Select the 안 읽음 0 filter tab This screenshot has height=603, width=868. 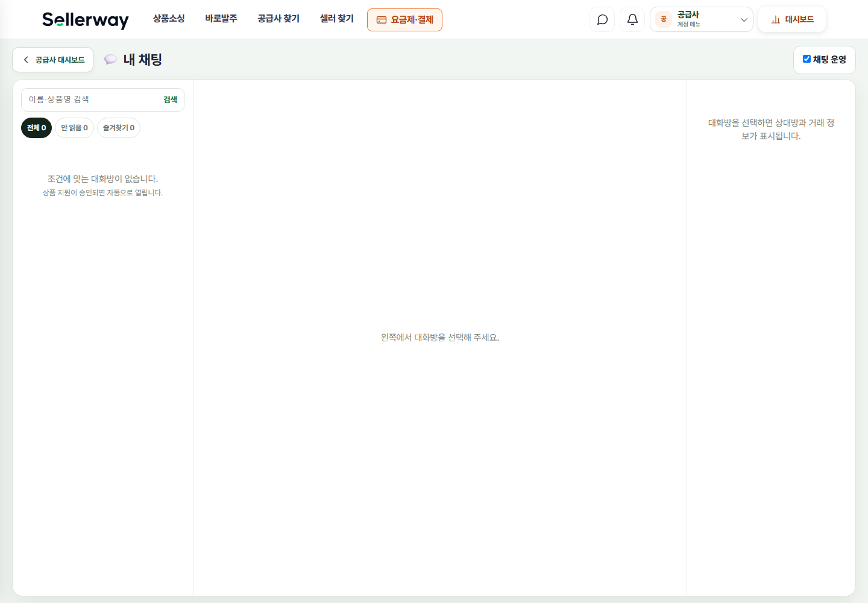point(75,128)
